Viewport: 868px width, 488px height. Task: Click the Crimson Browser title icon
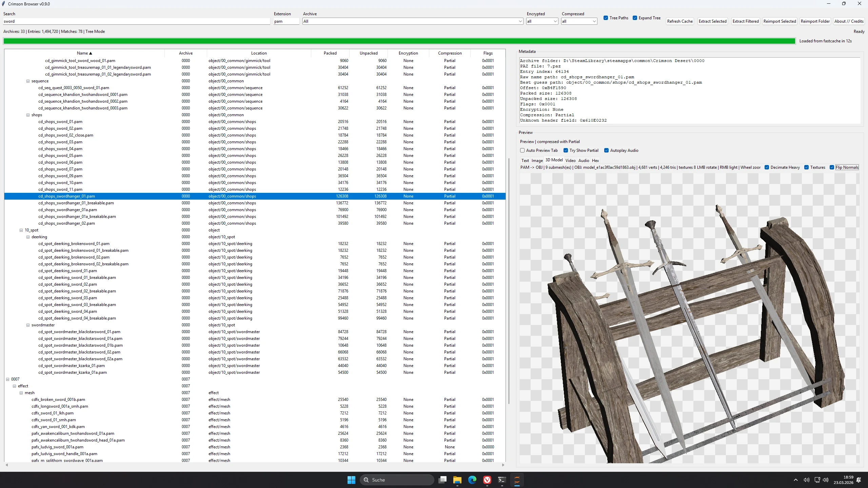4,4
